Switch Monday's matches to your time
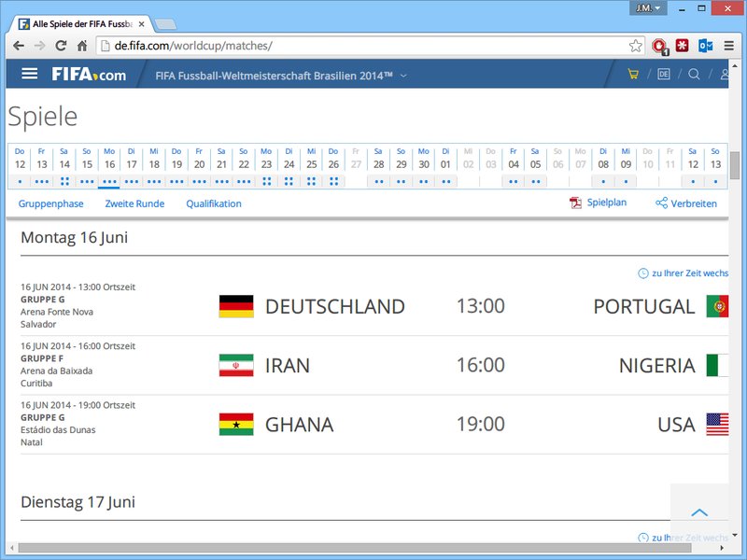This screenshot has width=747, height=560. [684, 273]
